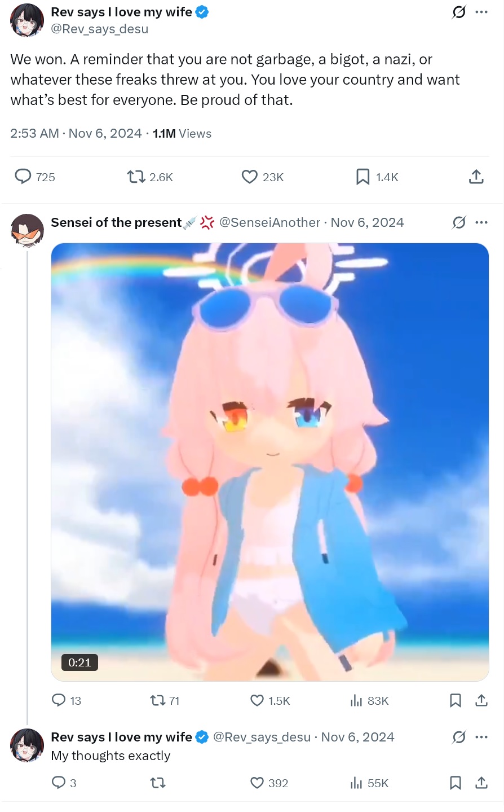Viewport: 504px width, 812px height.
Task: Open the Grok icon on the top post
Action: click(x=459, y=12)
